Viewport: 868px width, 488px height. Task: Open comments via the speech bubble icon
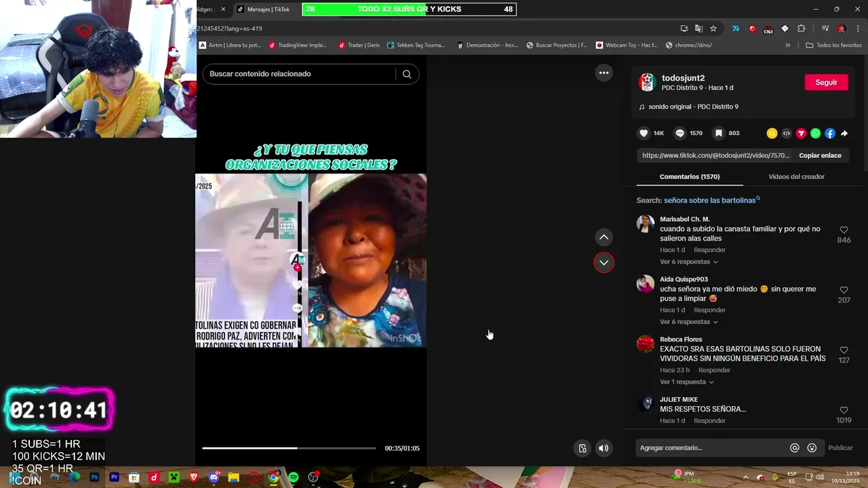coord(680,134)
